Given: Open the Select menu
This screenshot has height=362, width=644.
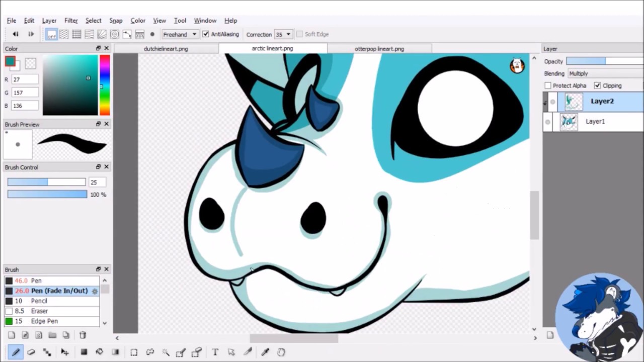Looking at the screenshot, I should tap(93, 21).
